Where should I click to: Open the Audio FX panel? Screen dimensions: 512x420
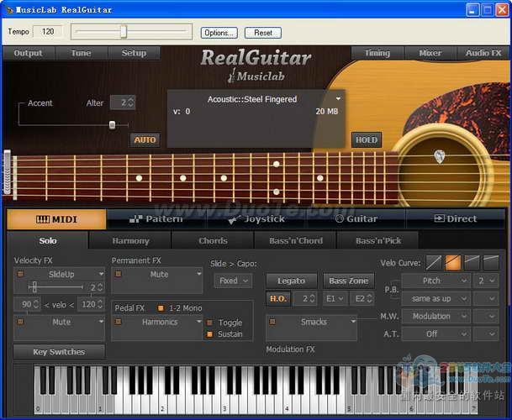[483, 53]
